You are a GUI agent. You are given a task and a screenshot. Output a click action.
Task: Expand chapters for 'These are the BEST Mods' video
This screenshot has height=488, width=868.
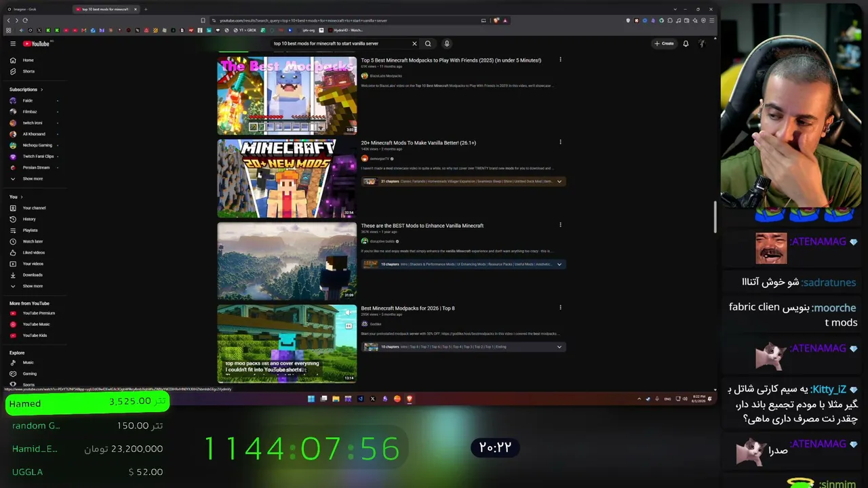559,264
